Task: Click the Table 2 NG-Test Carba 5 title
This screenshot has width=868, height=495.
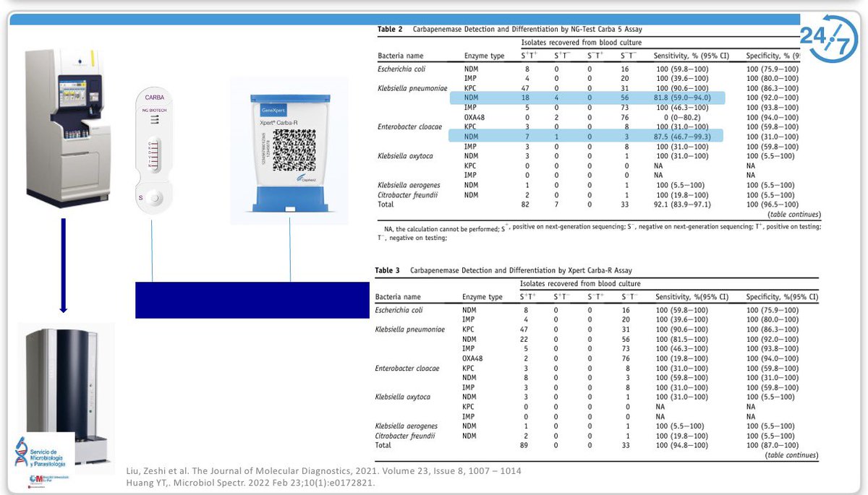Action: click(x=510, y=30)
